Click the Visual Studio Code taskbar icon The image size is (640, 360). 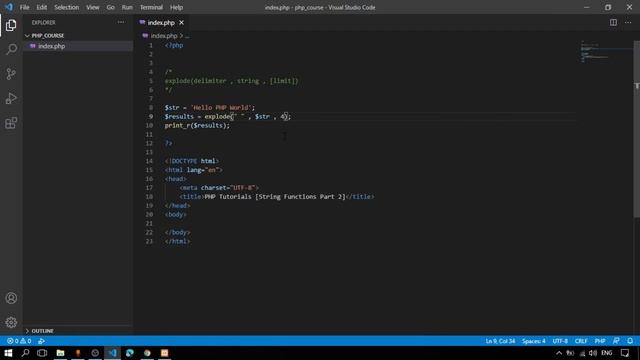point(112,353)
